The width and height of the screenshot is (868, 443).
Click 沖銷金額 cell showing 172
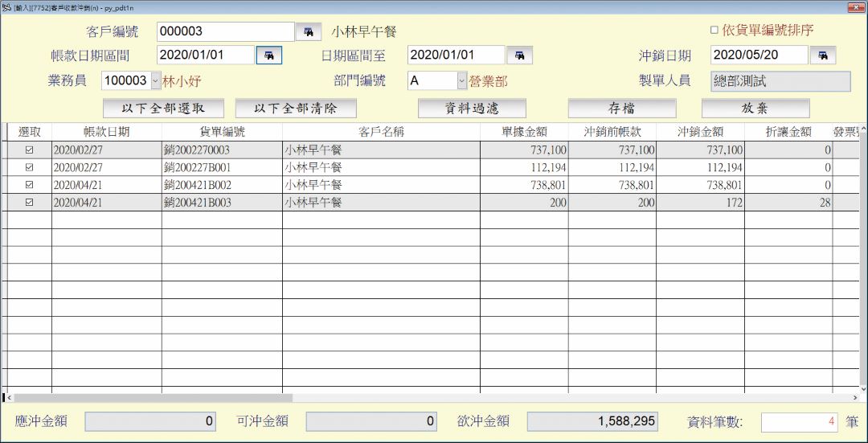click(x=700, y=203)
